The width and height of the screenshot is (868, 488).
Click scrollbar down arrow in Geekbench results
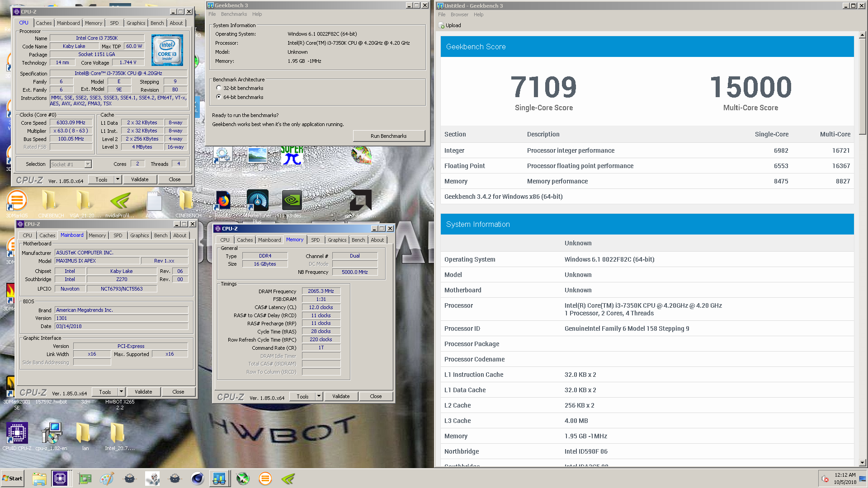click(x=862, y=462)
